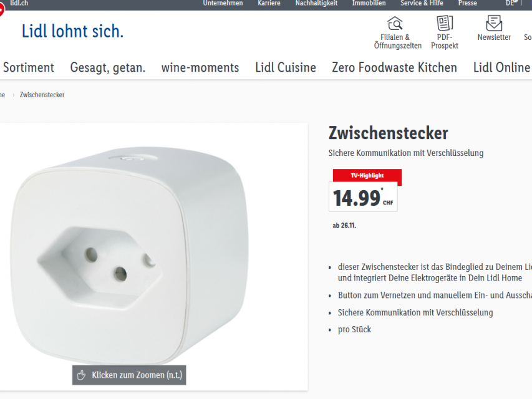This screenshot has height=399, width=532.
Task: Open the Sortiment menu
Action: click(x=29, y=67)
